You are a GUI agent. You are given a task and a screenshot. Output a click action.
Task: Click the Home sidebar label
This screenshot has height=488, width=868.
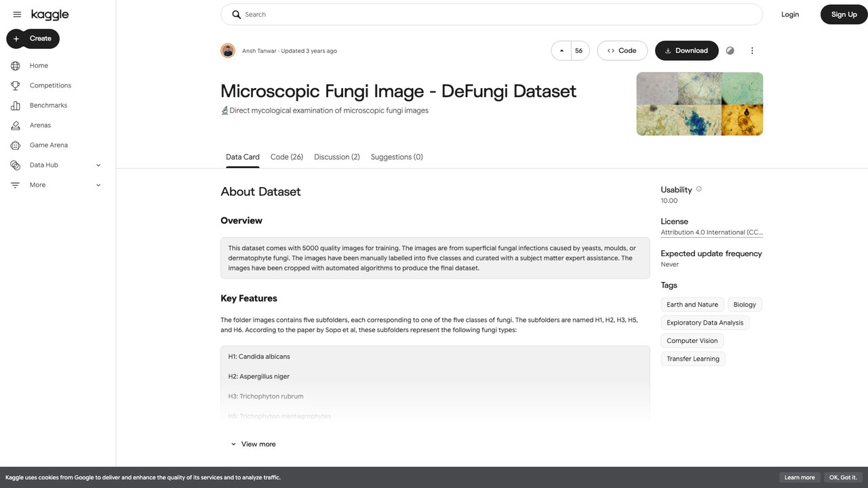coord(39,66)
